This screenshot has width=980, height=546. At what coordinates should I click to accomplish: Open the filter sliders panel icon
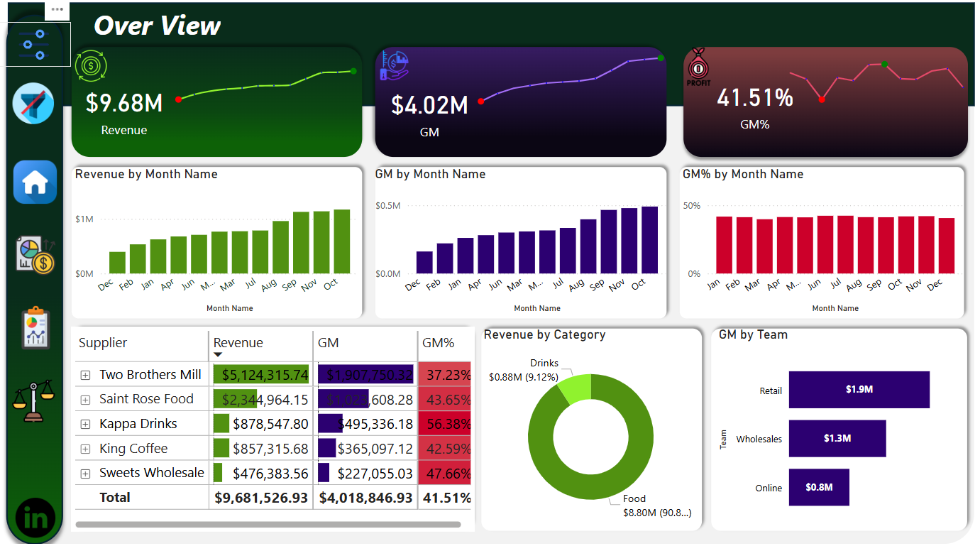pyautogui.click(x=34, y=44)
